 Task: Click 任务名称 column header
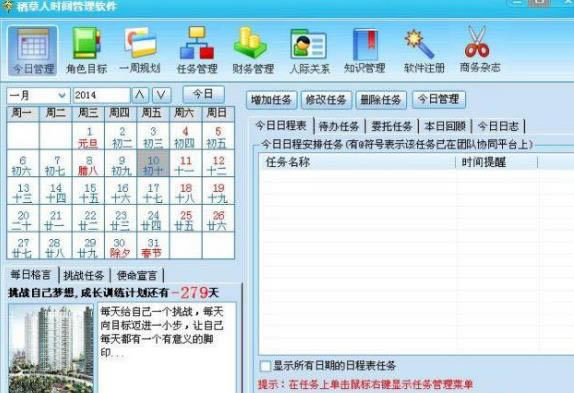pos(357,162)
